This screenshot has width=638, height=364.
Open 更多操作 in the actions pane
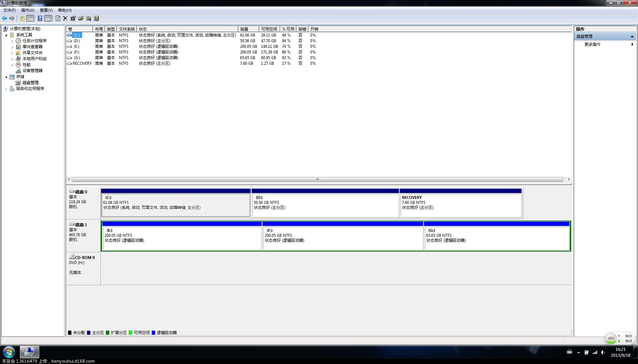pyautogui.click(x=592, y=45)
